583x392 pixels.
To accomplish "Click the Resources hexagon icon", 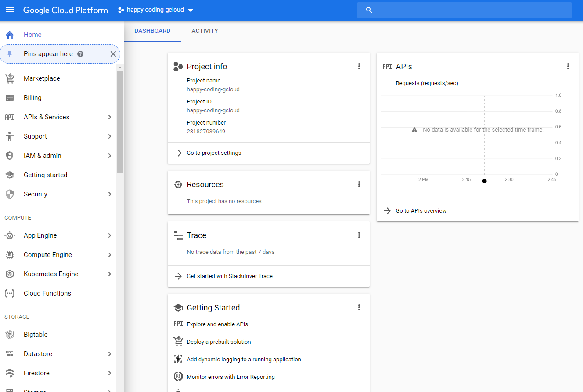I will pyautogui.click(x=178, y=185).
